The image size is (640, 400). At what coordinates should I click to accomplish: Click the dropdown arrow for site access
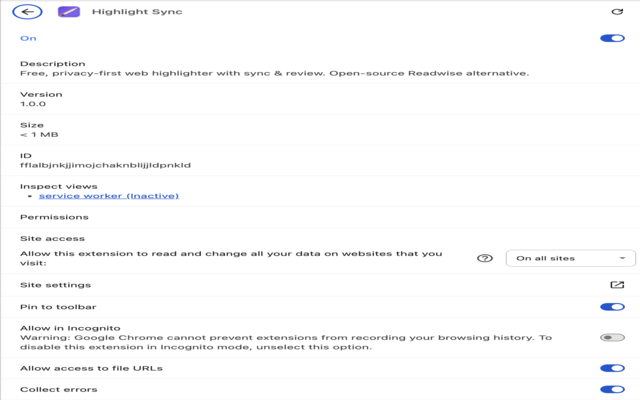pyautogui.click(x=622, y=258)
